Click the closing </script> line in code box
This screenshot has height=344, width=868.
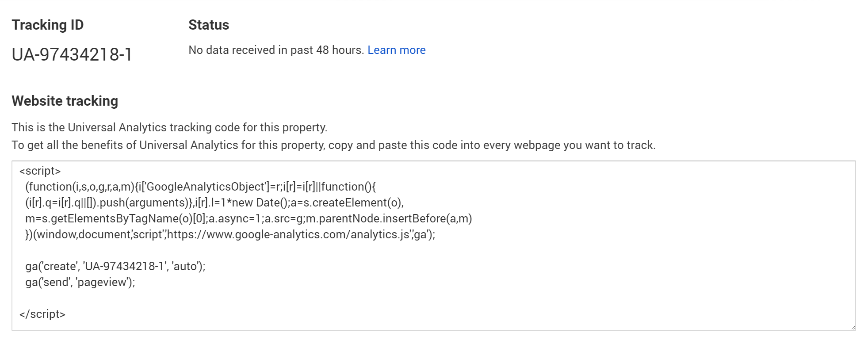[42, 314]
